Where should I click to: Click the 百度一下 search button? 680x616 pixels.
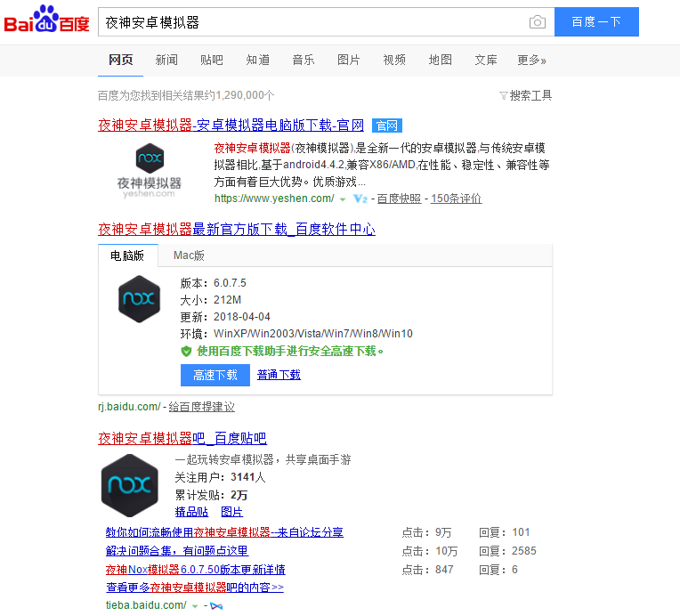[x=596, y=21]
